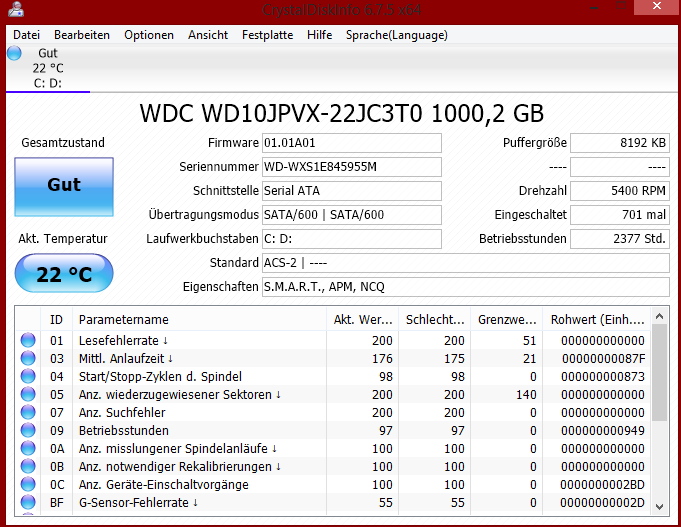Select Betriebsstunden parameter in SMART table
The height and width of the screenshot is (527, 681).
point(124,431)
